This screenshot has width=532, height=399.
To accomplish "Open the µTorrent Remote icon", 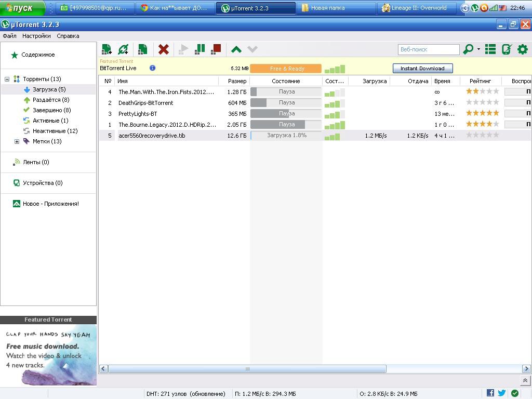I will (x=507, y=49).
